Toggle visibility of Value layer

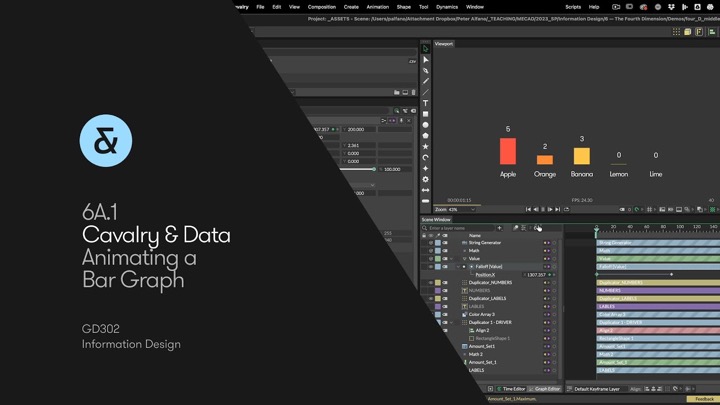(431, 259)
